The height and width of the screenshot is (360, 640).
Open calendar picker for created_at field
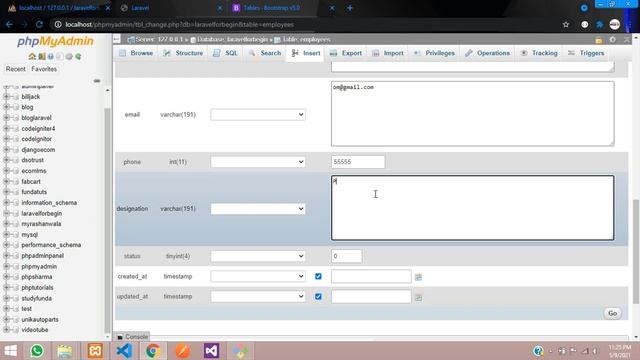pos(418,277)
